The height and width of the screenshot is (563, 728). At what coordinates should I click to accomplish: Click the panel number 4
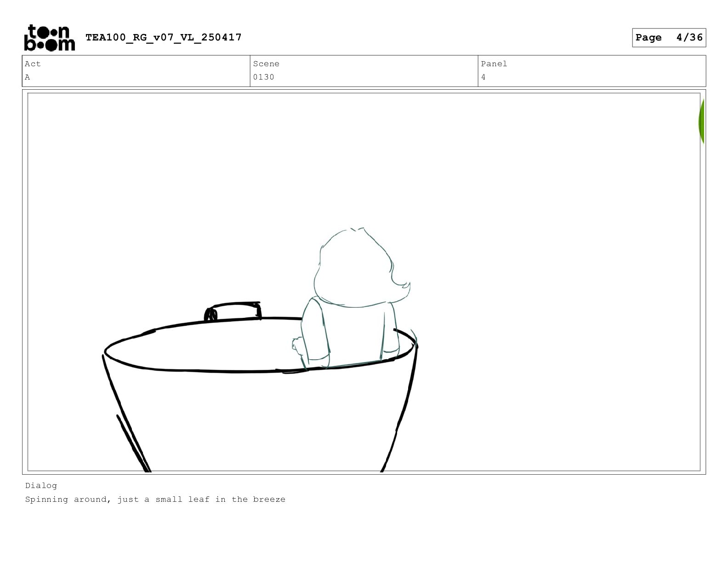(483, 77)
